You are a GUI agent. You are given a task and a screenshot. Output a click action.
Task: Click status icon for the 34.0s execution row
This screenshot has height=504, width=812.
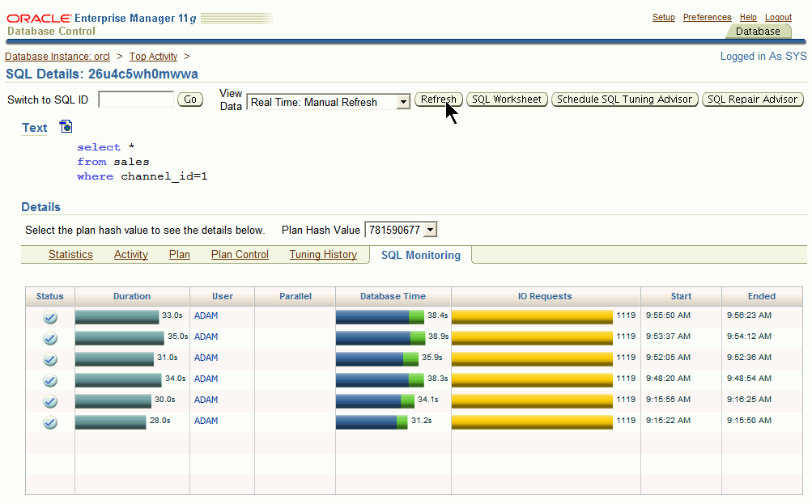click(x=50, y=379)
